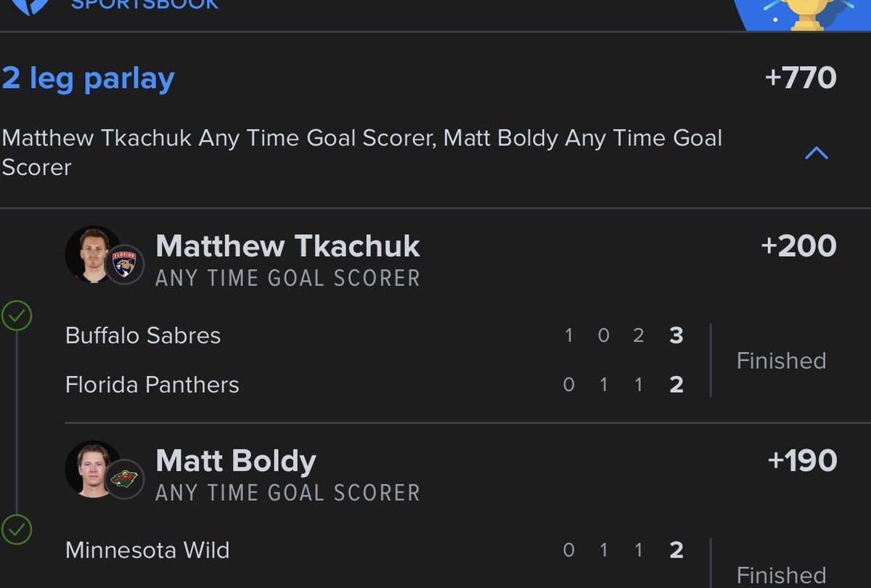The width and height of the screenshot is (871, 588).
Task: Tap the +770 parlay odds
Action: click(x=801, y=78)
